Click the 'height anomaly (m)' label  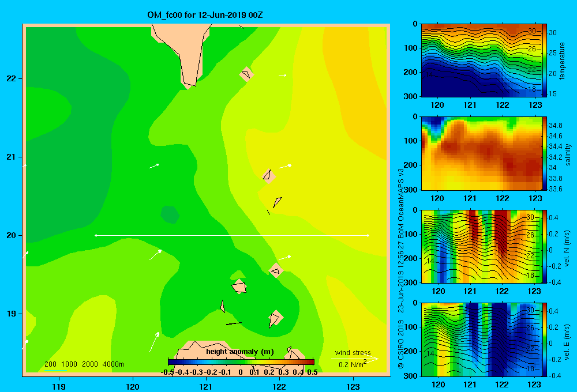coord(240,352)
